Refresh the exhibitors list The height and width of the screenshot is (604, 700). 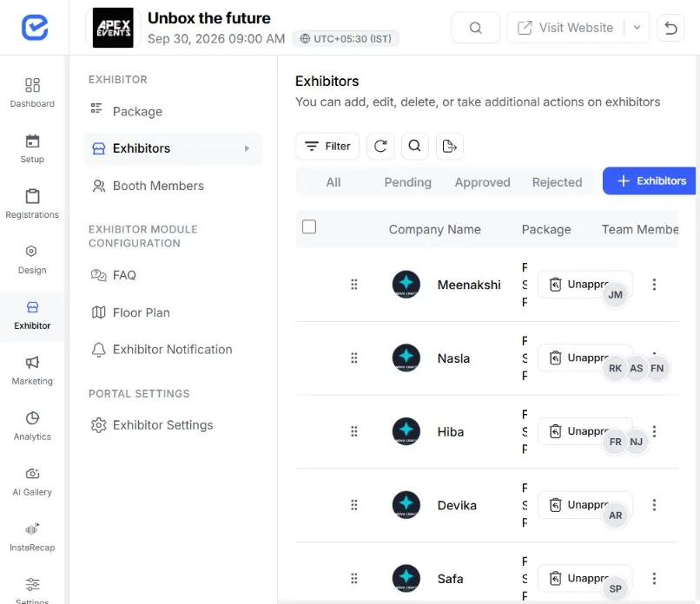point(380,147)
